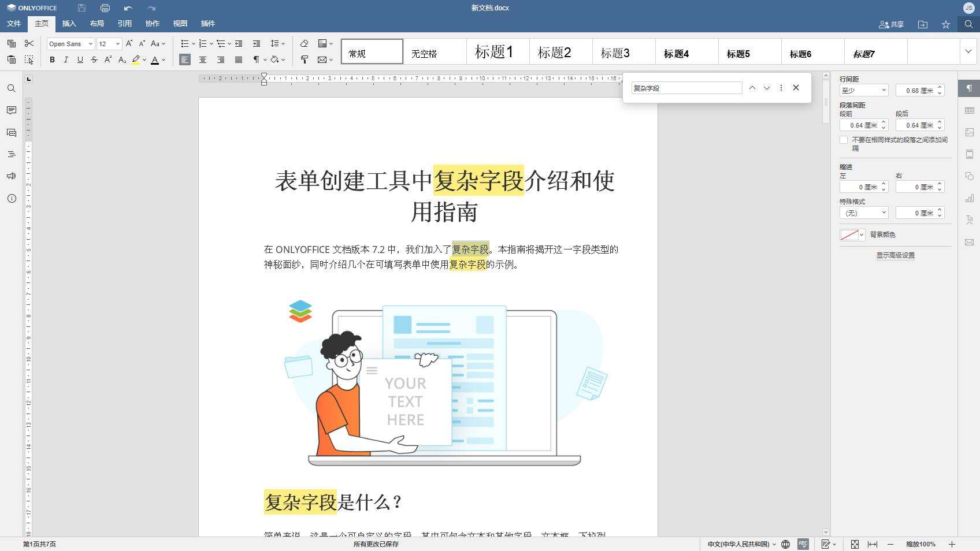980x551 pixels.
Task: Open feedback and support megaphone icon
Action: pyautogui.click(x=11, y=176)
